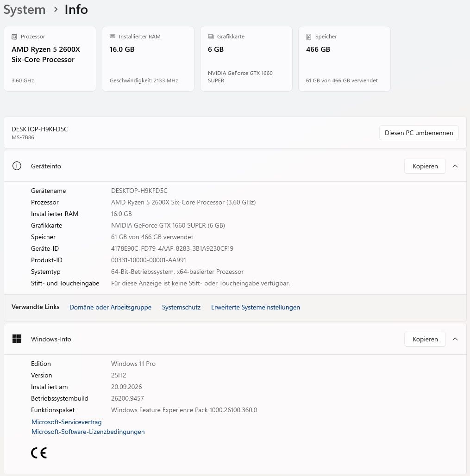Collapse the Geräteinfo section chevron
Image resolution: width=470 pixels, height=476 pixels.
455,166
